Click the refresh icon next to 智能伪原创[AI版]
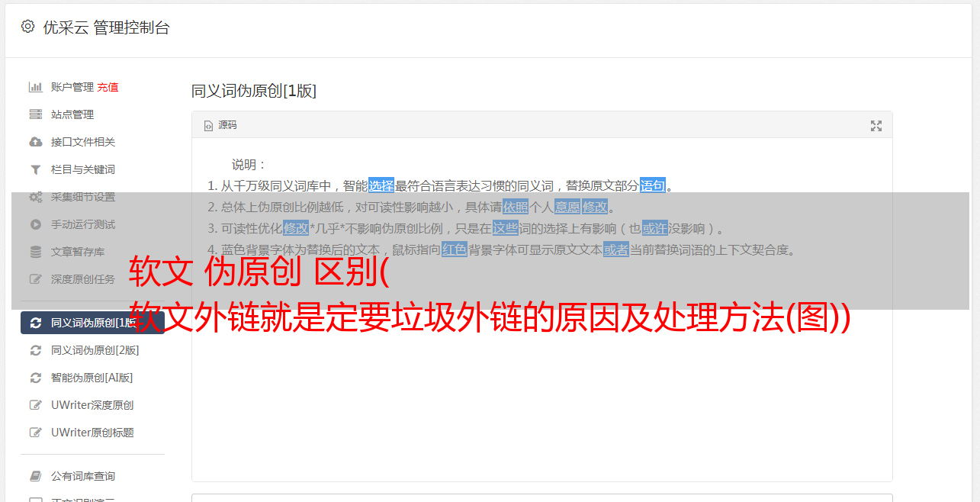 pos(35,378)
